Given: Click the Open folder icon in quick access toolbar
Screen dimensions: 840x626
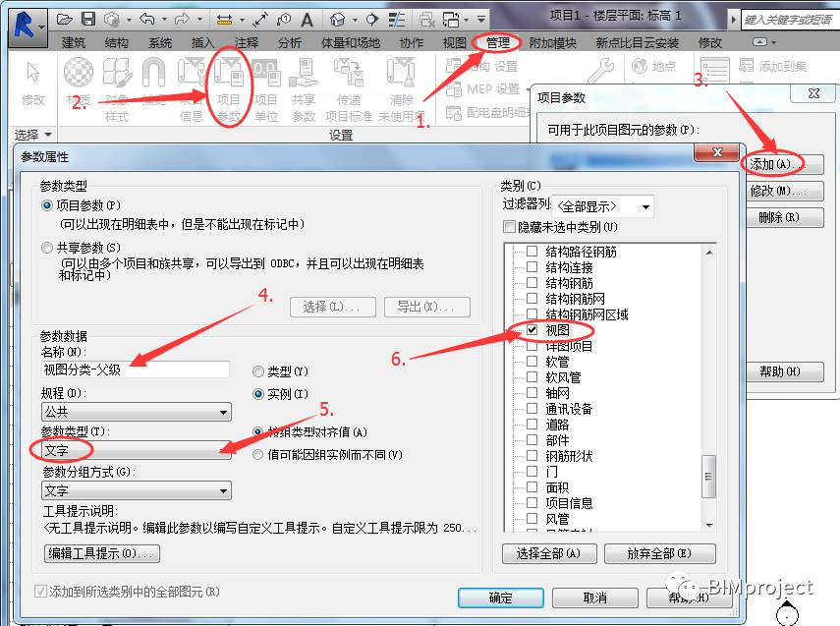Looking at the screenshot, I should tap(64, 20).
